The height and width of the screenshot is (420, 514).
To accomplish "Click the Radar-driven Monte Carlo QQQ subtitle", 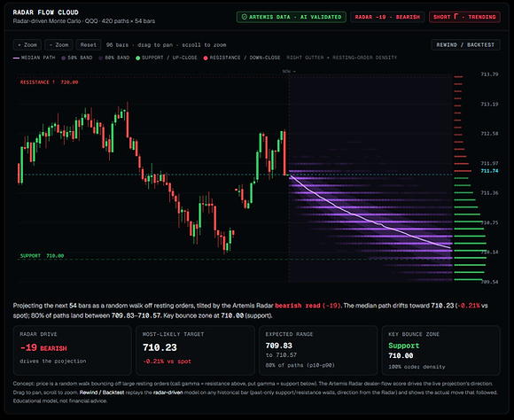I will click(x=84, y=21).
